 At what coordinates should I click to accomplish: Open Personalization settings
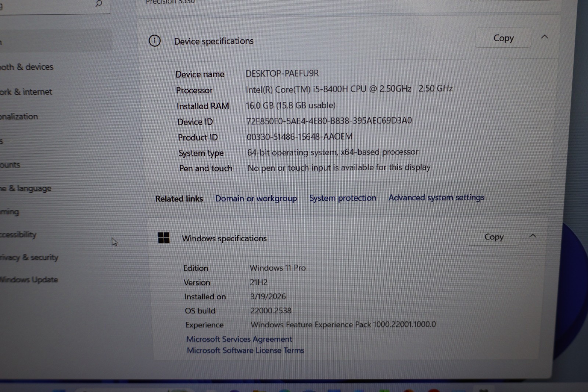coord(19,117)
